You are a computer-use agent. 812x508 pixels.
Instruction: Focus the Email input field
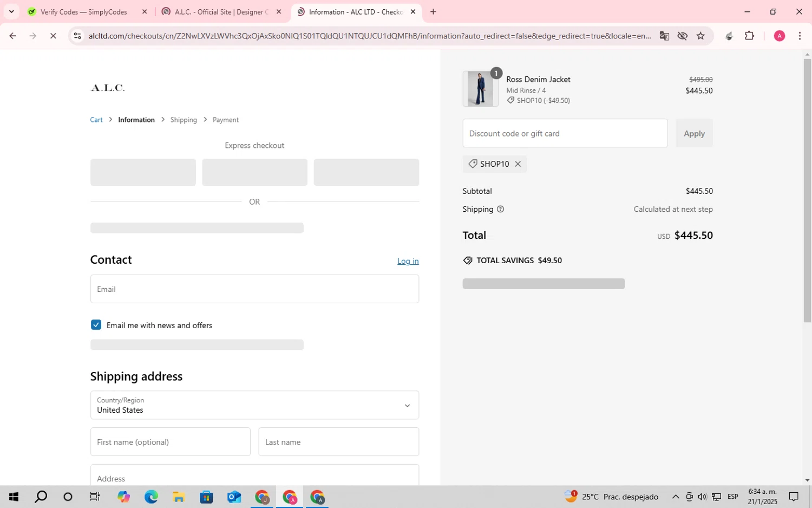pyautogui.click(x=254, y=289)
